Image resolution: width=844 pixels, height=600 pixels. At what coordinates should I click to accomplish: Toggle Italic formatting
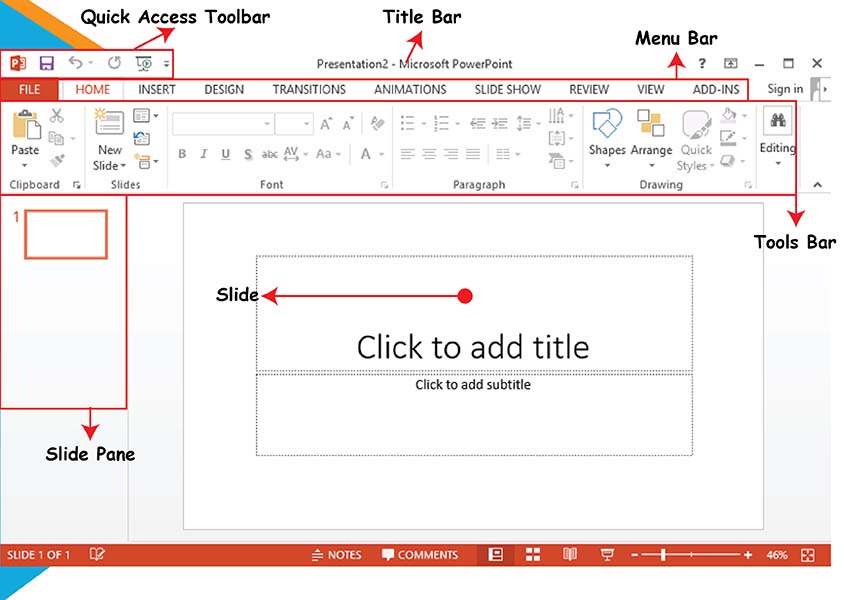click(x=203, y=154)
